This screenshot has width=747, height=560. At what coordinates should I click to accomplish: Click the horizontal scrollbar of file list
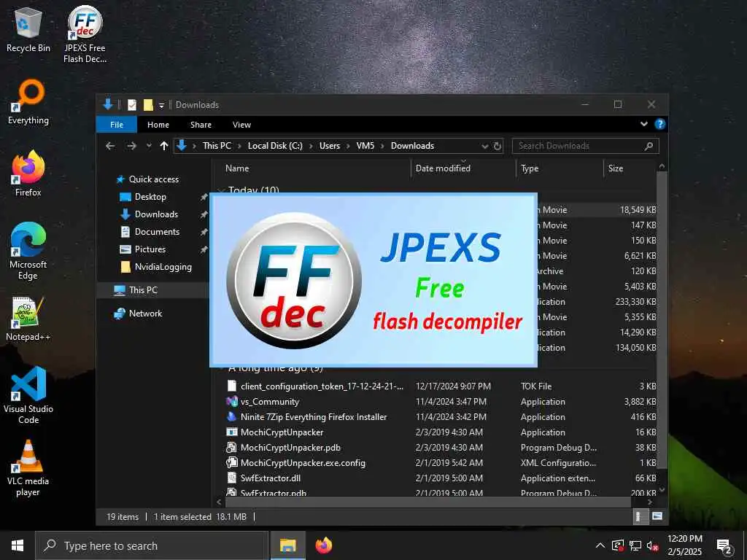pyautogui.click(x=427, y=502)
